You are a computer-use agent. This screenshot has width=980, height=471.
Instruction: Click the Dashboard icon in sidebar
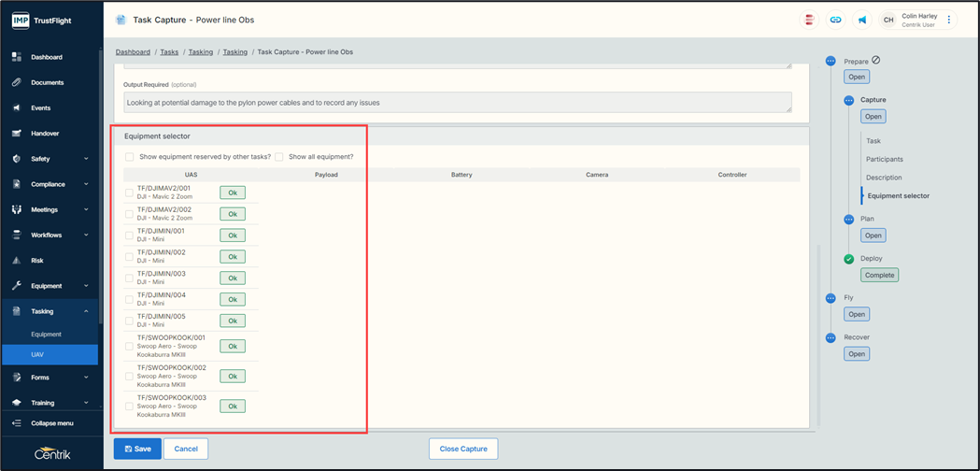17,57
